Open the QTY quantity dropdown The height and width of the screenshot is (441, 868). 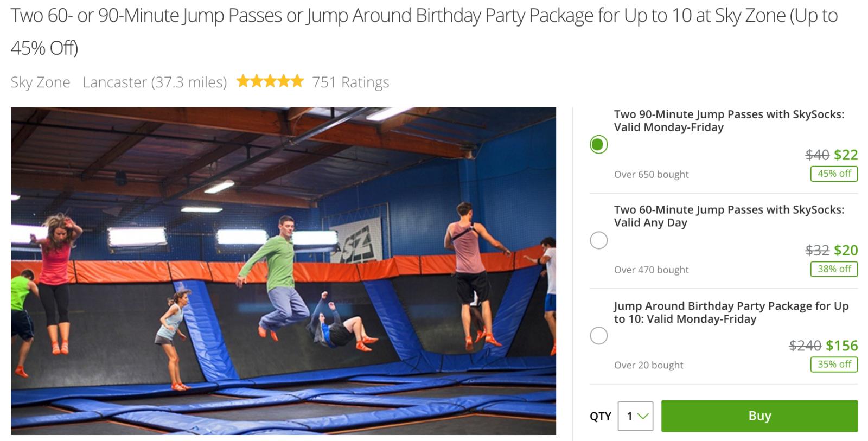click(635, 416)
